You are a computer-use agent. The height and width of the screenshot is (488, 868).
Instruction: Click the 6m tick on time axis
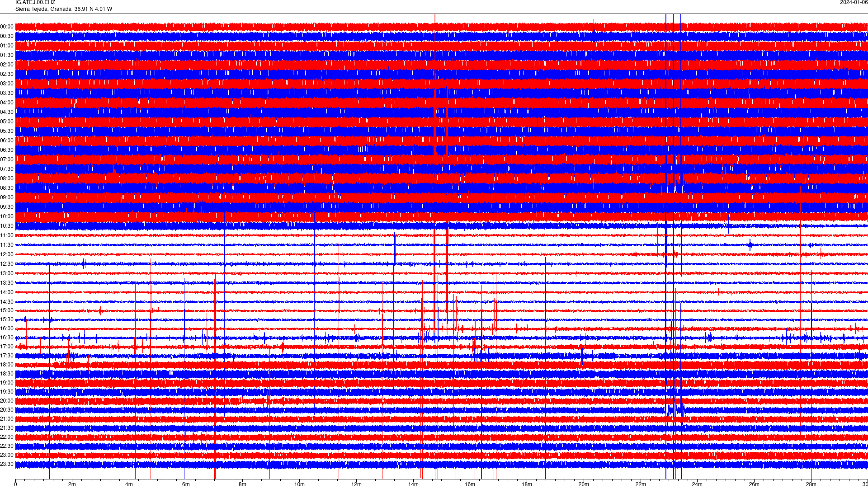186,484
